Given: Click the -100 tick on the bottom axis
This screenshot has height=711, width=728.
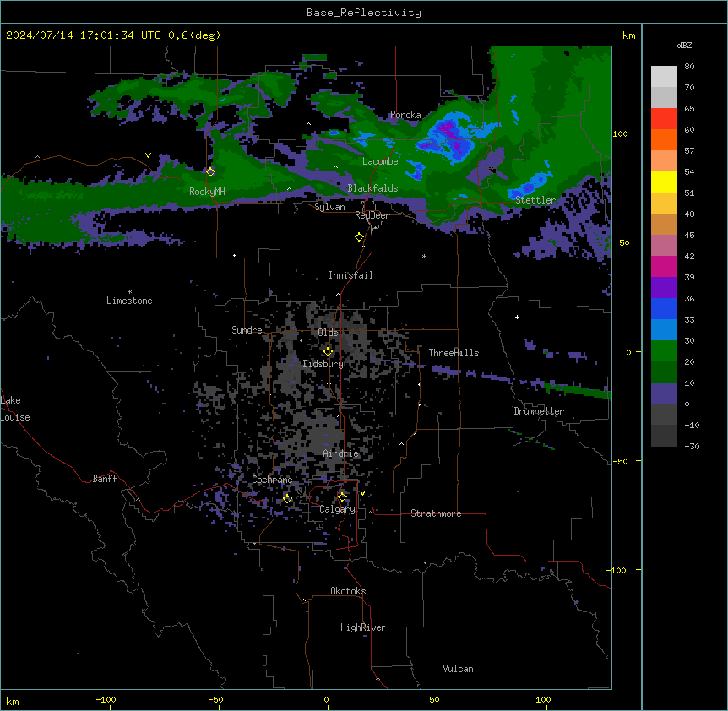Looking at the screenshot, I should click(x=106, y=700).
